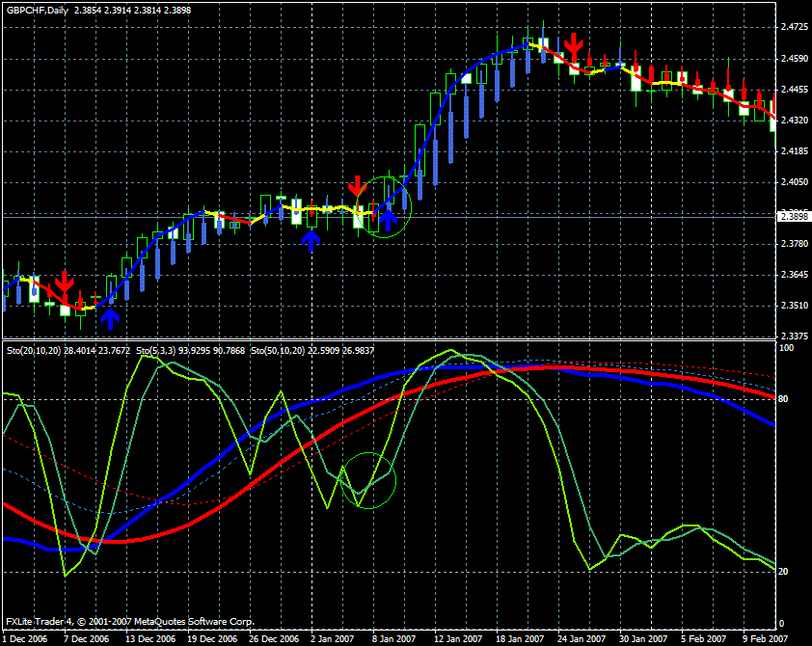Click the stochastic value 28.4014
This screenshot has width=812, height=646.
[x=79, y=350]
